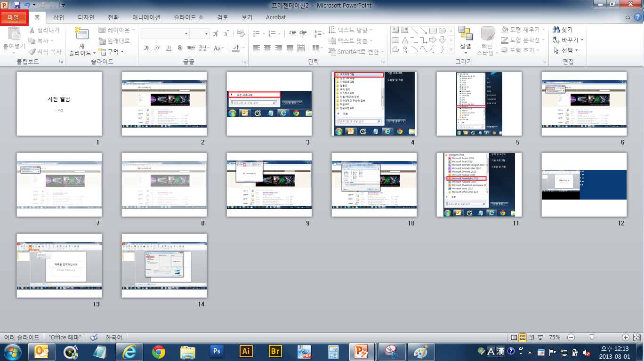Image resolution: width=644 pixels, height=361 pixels.
Task: Switch to Normal view in status bar
Action: (x=514, y=337)
